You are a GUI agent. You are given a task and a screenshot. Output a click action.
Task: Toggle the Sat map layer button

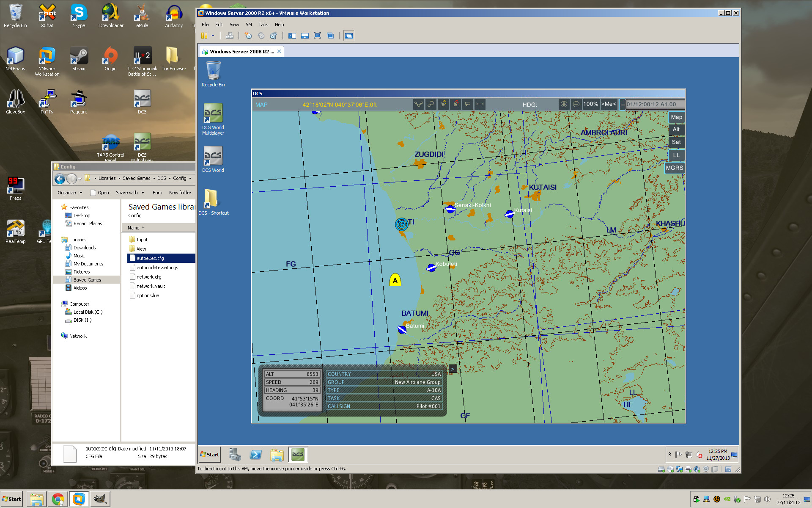[676, 142]
